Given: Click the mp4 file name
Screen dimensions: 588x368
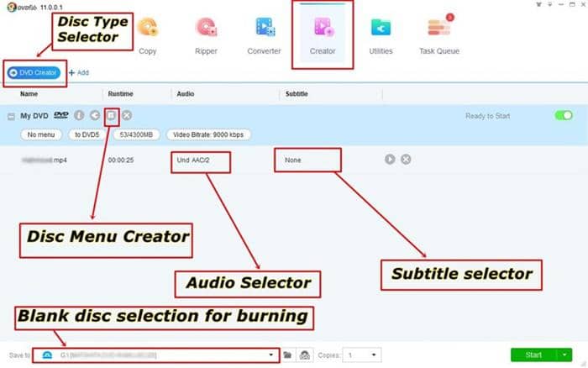Looking at the screenshot, I should click(45, 160).
